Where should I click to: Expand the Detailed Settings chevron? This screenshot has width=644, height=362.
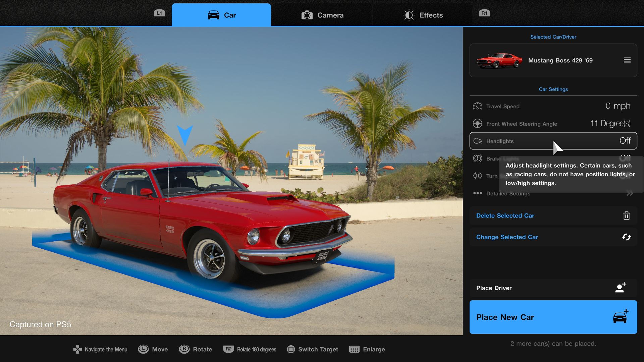pyautogui.click(x=629, y=194)
